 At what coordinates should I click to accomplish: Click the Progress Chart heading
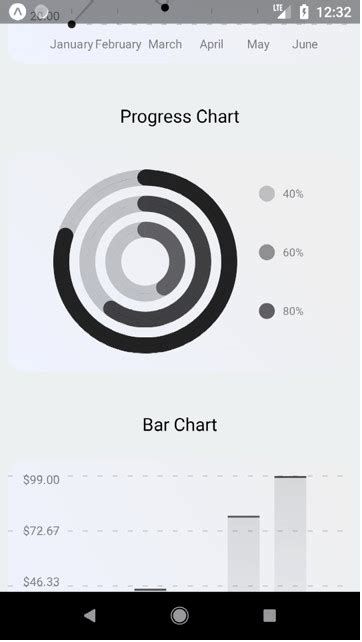coord(179,117)
